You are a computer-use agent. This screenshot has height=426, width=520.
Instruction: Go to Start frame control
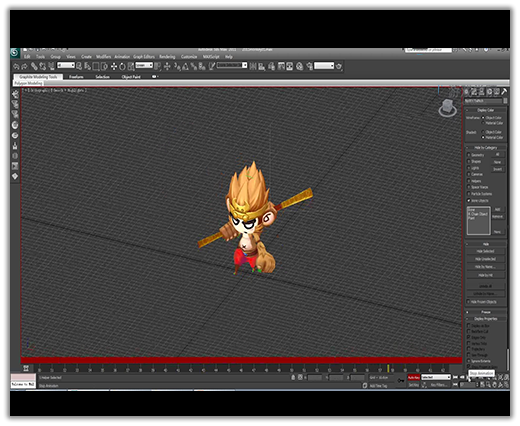point(455,377)
